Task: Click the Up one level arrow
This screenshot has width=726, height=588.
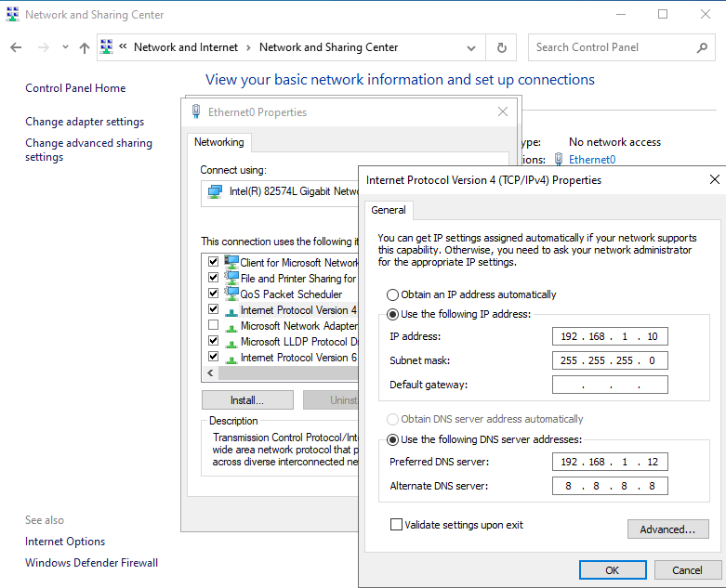Action: [x=85, y=47]
